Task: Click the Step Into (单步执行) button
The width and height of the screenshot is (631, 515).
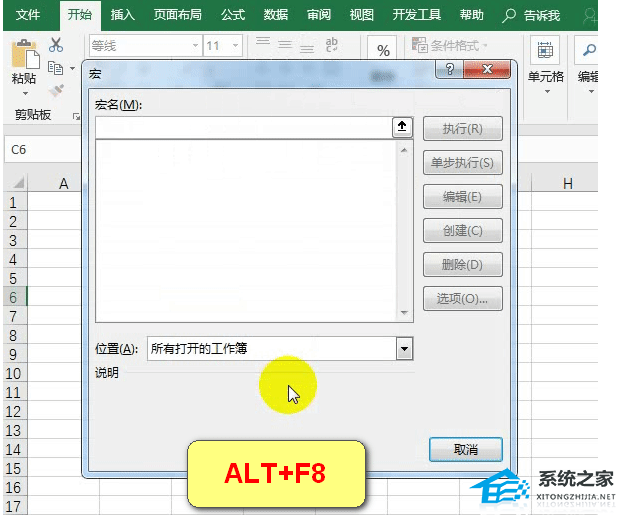Action: point(463,163)
